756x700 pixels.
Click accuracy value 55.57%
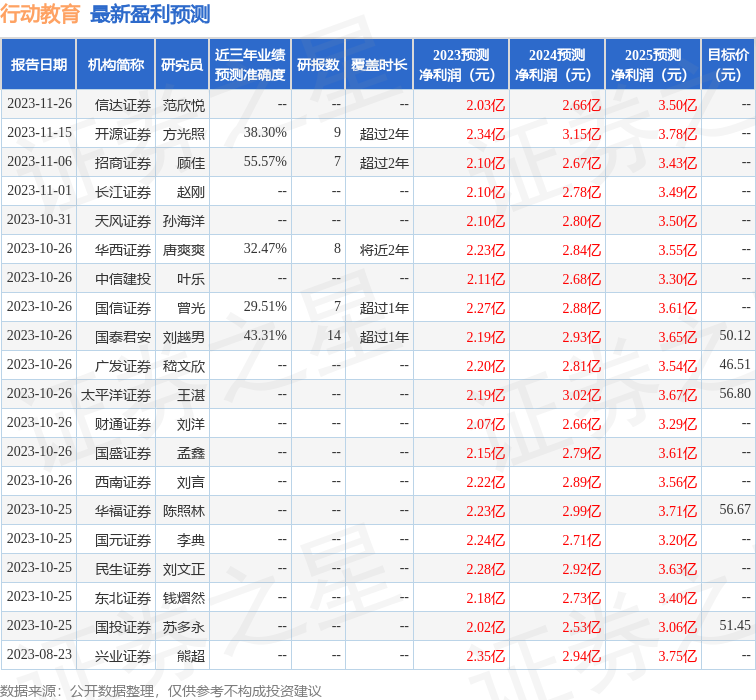tap(265, 161)
